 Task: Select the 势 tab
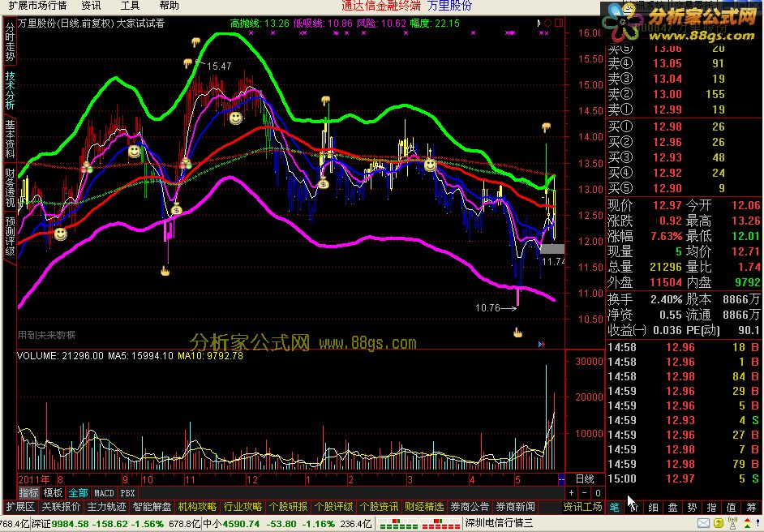click(x=693, y=507)
